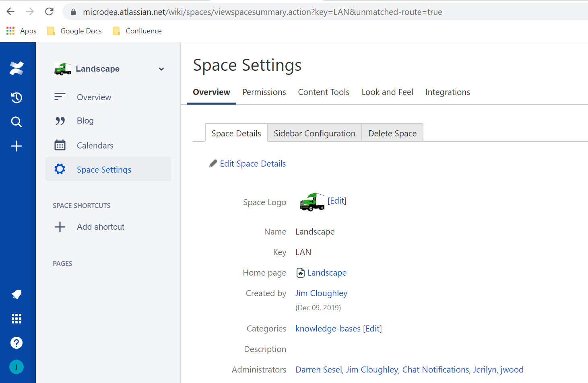Open recently viewed clock icon

point(17,97)
